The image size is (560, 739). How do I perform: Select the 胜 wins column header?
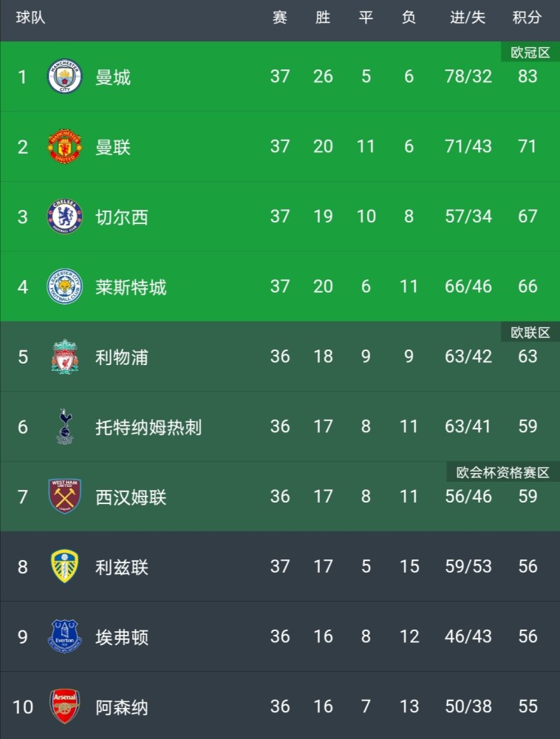click(323, 18)
